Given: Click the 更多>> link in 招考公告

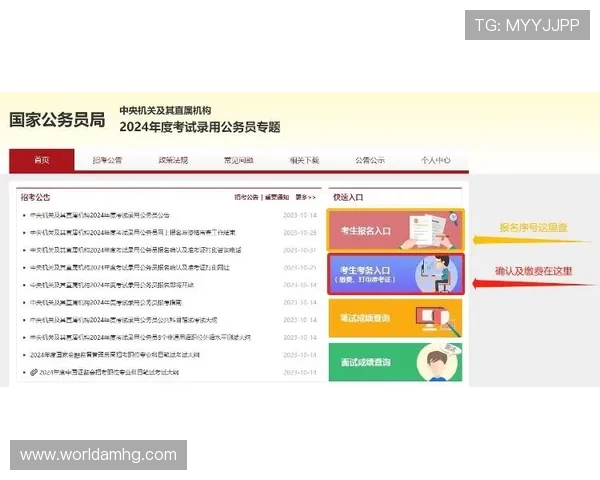Looking at the screenshot, I should click(305, 197).
